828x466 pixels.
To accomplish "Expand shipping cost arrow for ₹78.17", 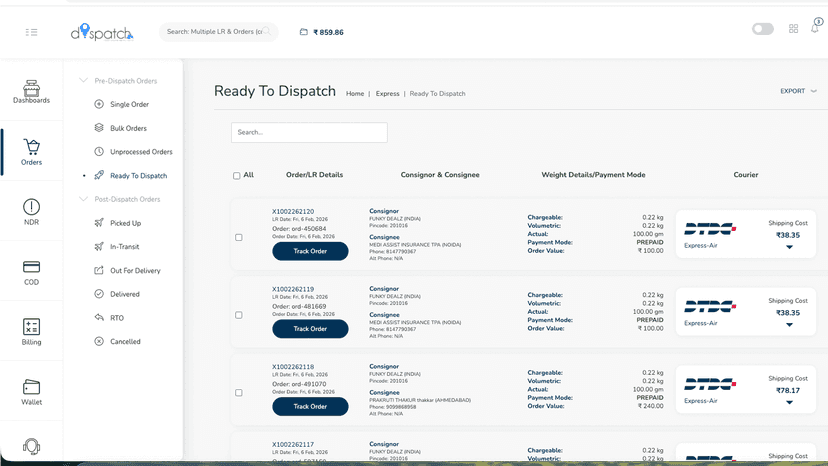I will pos(789,402).
